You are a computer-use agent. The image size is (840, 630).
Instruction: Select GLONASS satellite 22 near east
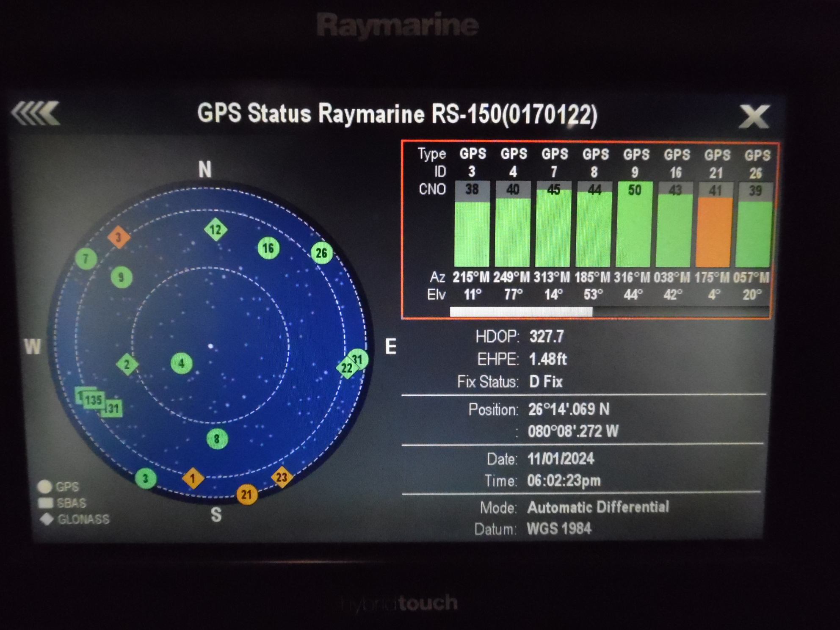(x=346, y=368)
